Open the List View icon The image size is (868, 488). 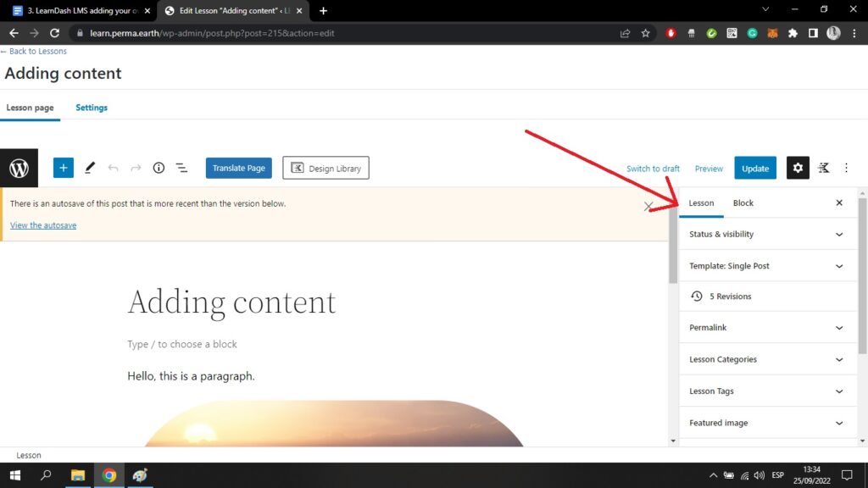coord(181,168)
